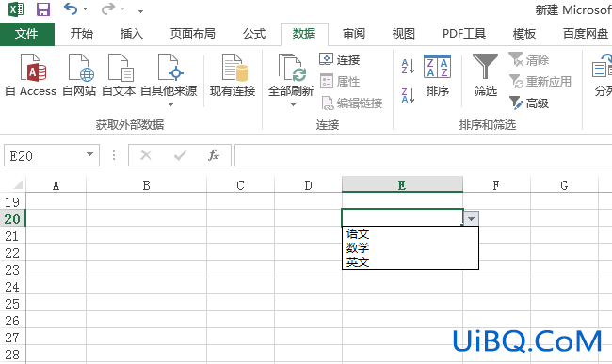Import data 自 Access
The height and width of the screenshot is (364, 612).
coord(30,75)
